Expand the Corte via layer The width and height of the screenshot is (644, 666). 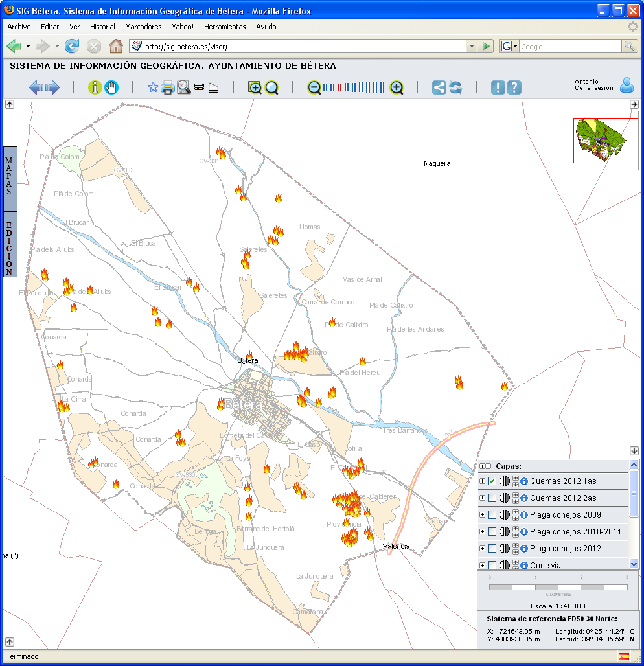tap(482, 566)
